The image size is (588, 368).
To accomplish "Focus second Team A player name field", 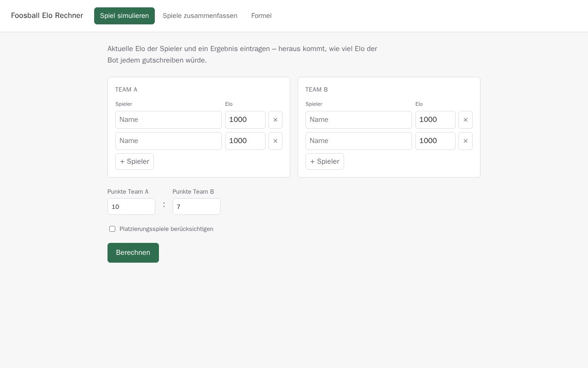I will [169, 141].
